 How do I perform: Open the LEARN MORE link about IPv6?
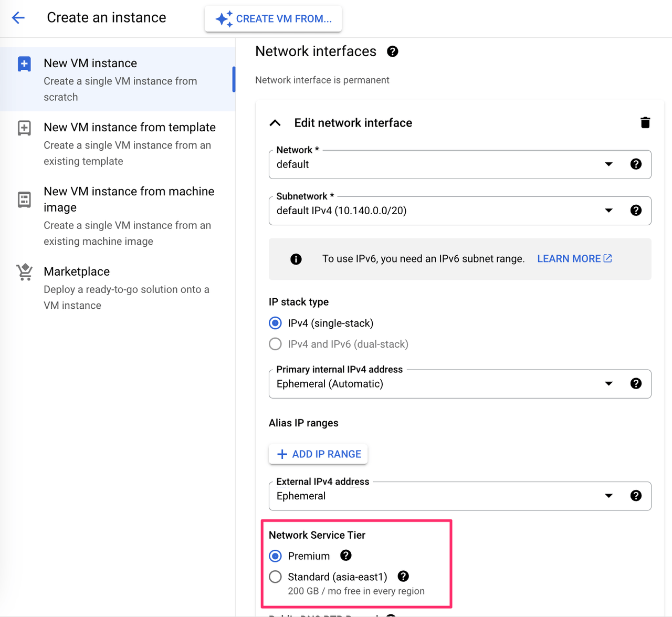[x=574, y=258]
